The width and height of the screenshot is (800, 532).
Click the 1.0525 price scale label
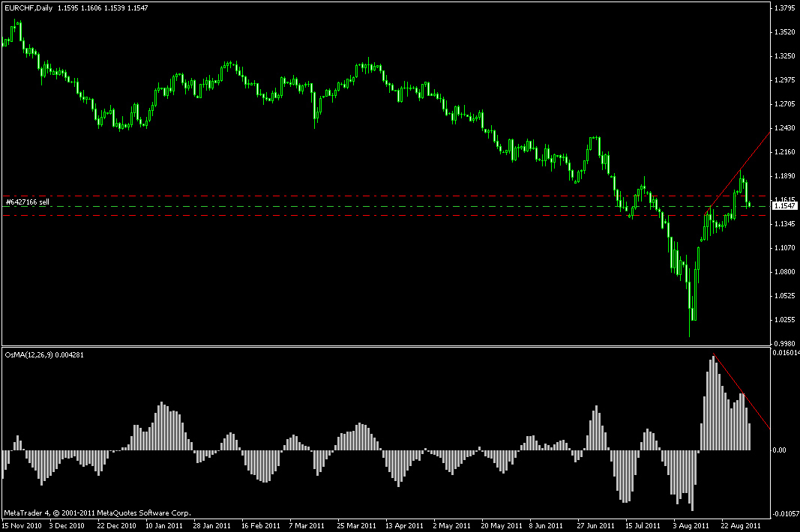click(x=785, y=295)
